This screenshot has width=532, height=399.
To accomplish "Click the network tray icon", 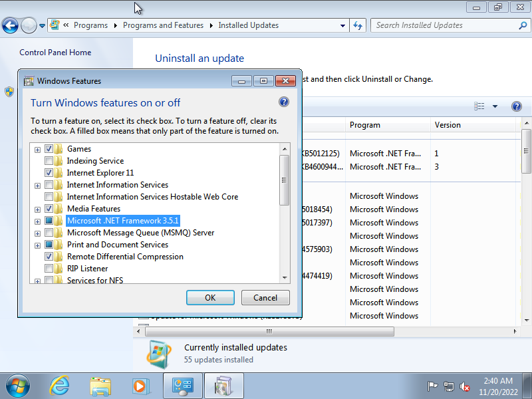I will coord(448,386).
